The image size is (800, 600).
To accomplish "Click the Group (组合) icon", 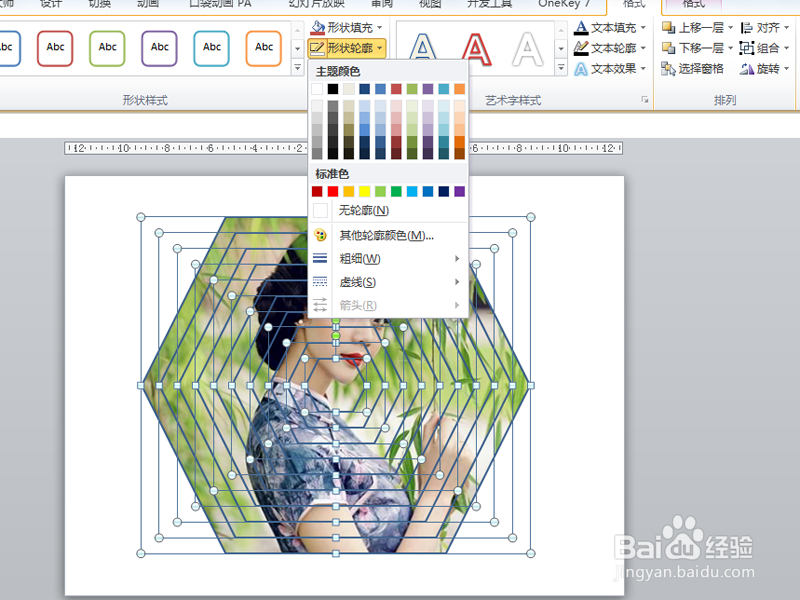I will tap(746, 48).
